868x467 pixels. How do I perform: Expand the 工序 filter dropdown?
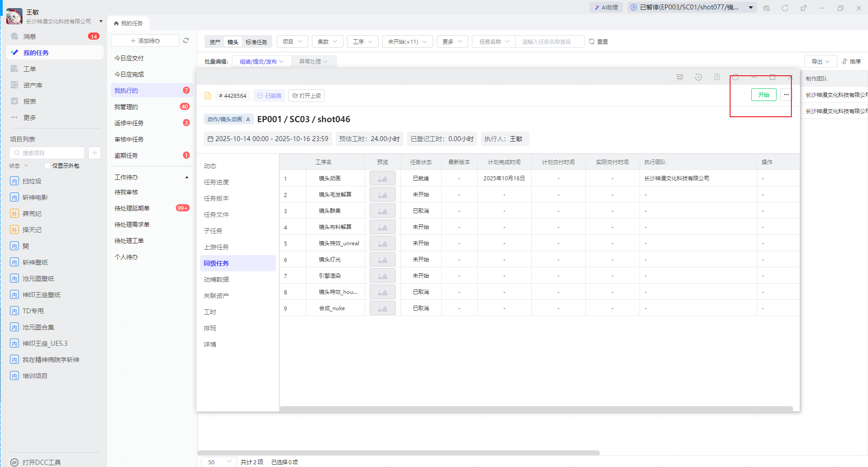362,41
